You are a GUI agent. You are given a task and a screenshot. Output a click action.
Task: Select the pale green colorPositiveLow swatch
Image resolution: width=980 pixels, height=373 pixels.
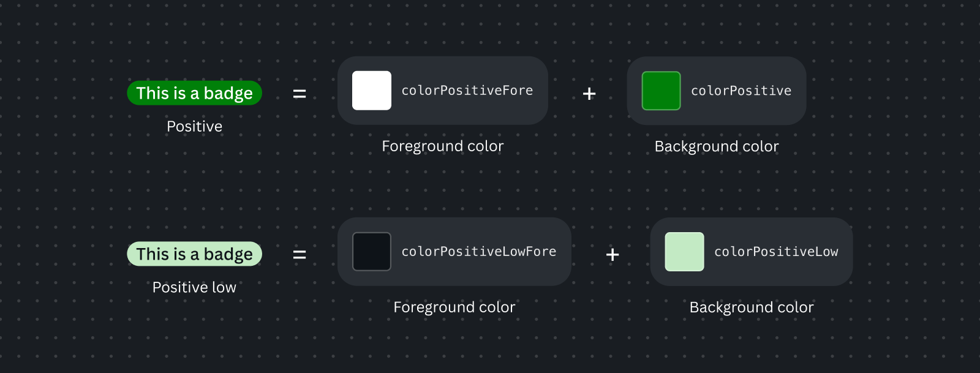click(685, 252)
